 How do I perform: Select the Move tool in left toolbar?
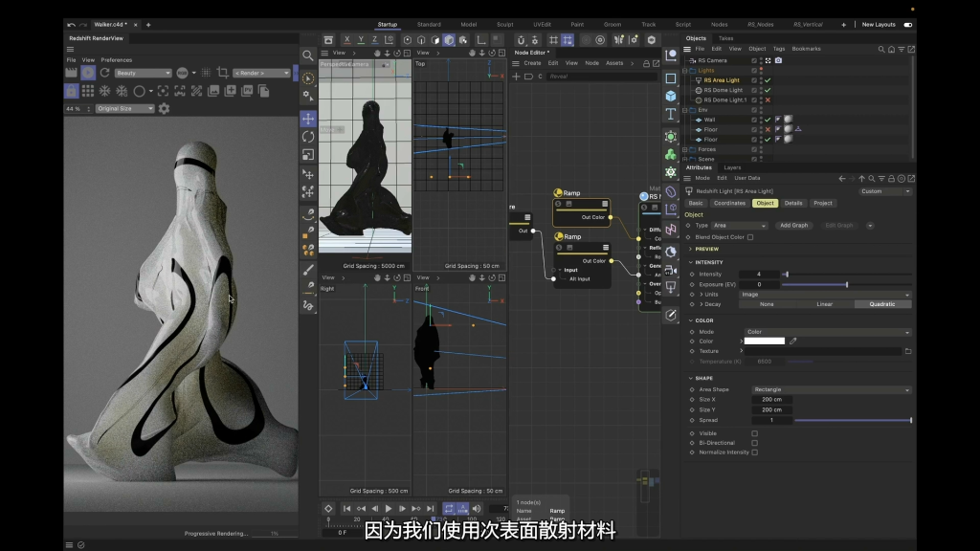pyautogui.click(x=308, y=119)
